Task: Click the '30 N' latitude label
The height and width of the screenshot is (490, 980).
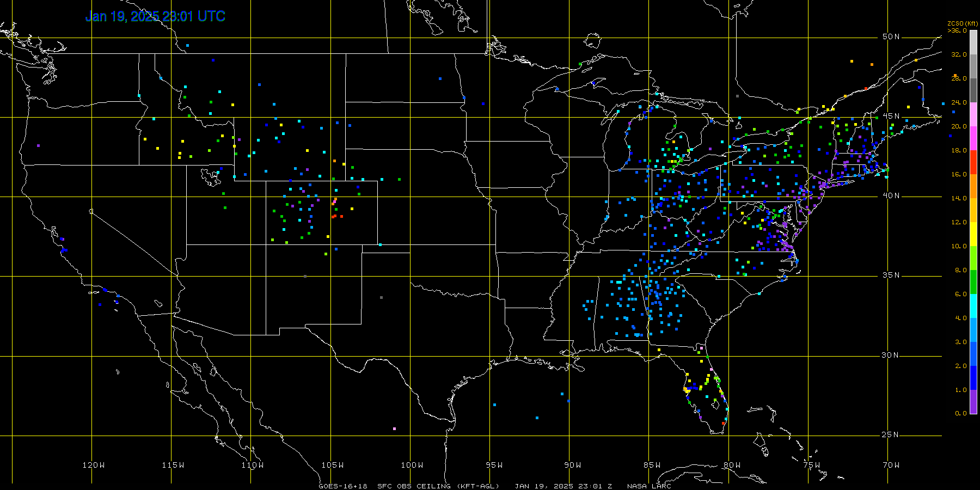Action: tap(891, 355)
